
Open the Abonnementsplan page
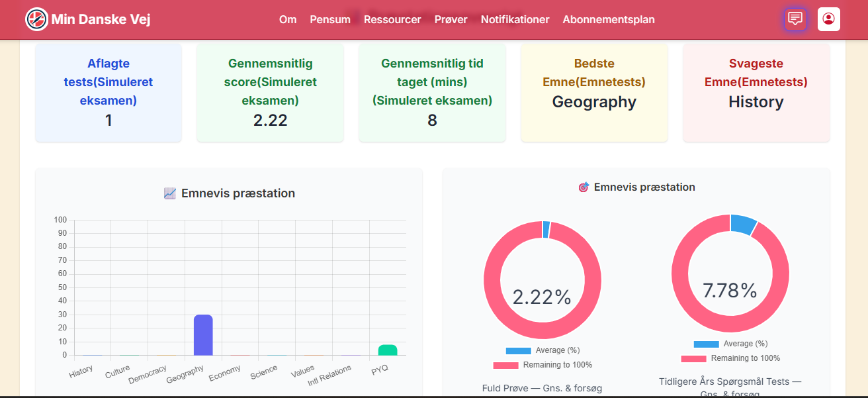(609, 20)
